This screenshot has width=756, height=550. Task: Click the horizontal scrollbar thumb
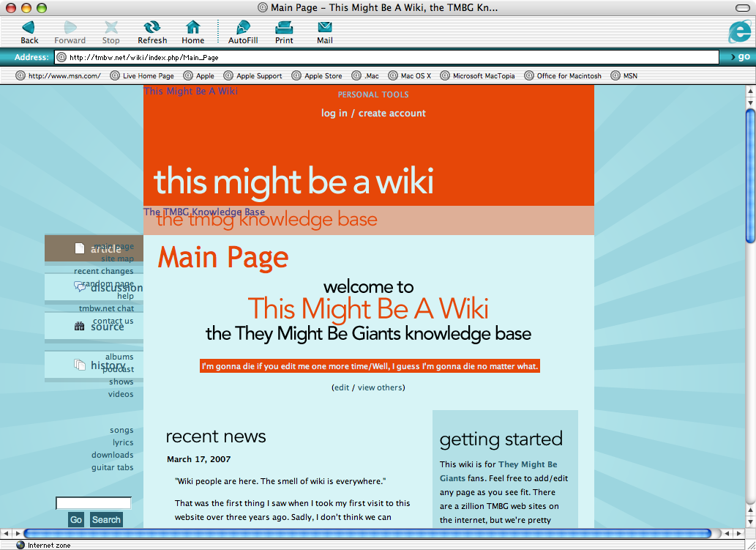pyautogui.click(x=367, y=533)
